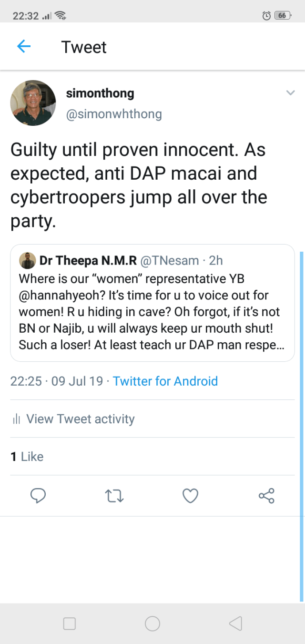Reply to the tweet via speech bubble
Image resolution: width=305 pixels, height=644 pixels.
click(38, 496)
